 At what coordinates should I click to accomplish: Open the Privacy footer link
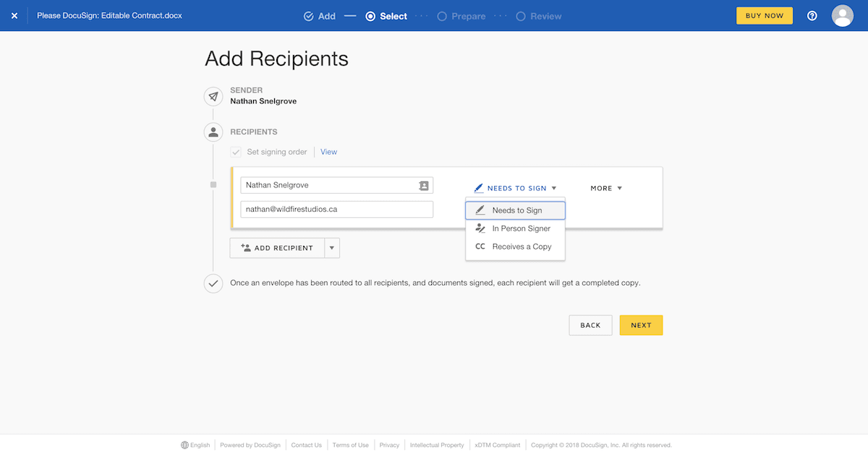[389, 445]
